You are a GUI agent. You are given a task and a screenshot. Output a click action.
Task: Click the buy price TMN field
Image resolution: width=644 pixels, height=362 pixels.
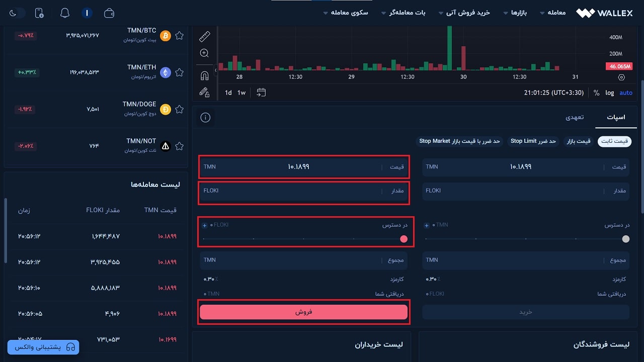526,166
